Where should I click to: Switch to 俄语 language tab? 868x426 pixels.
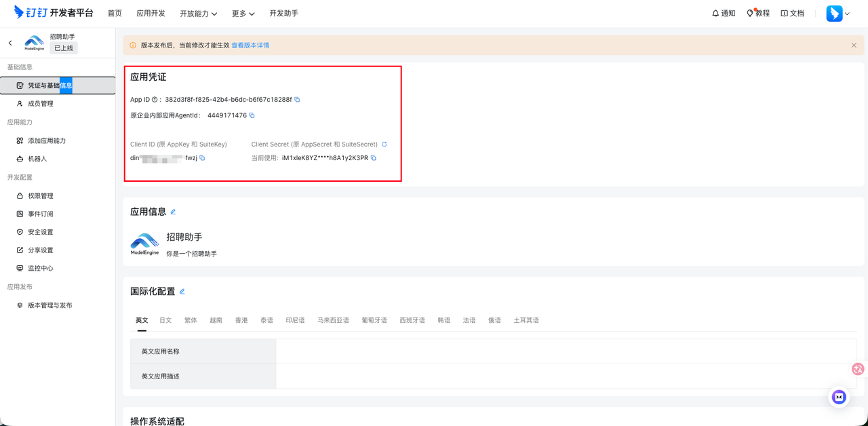point(494,320)
